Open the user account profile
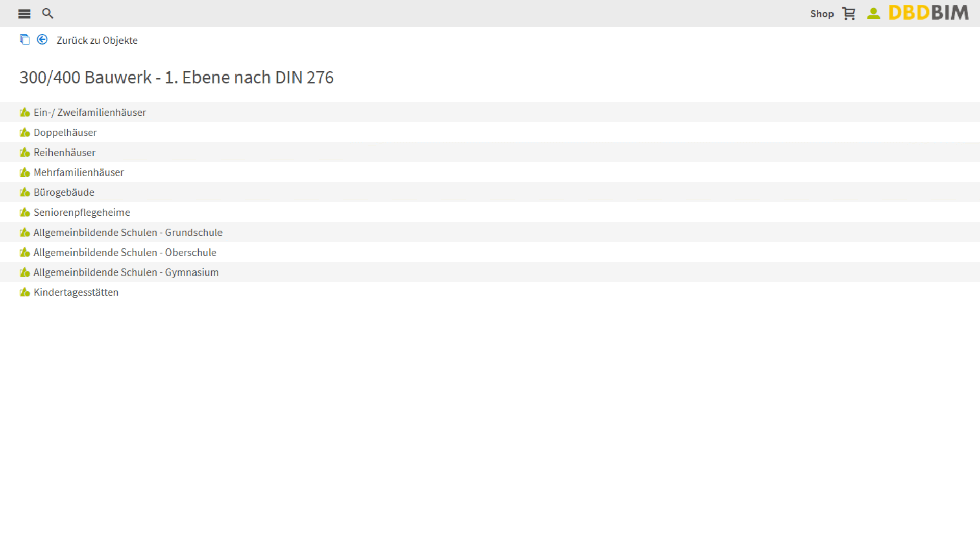This screenshot has width=980, height=551. [x=873, y=14]
